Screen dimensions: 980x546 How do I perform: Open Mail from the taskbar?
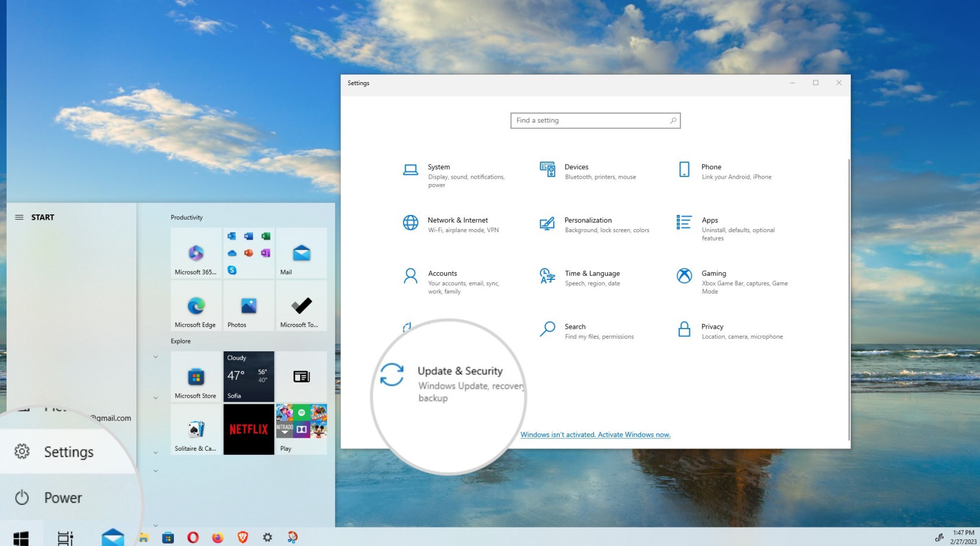113,537
